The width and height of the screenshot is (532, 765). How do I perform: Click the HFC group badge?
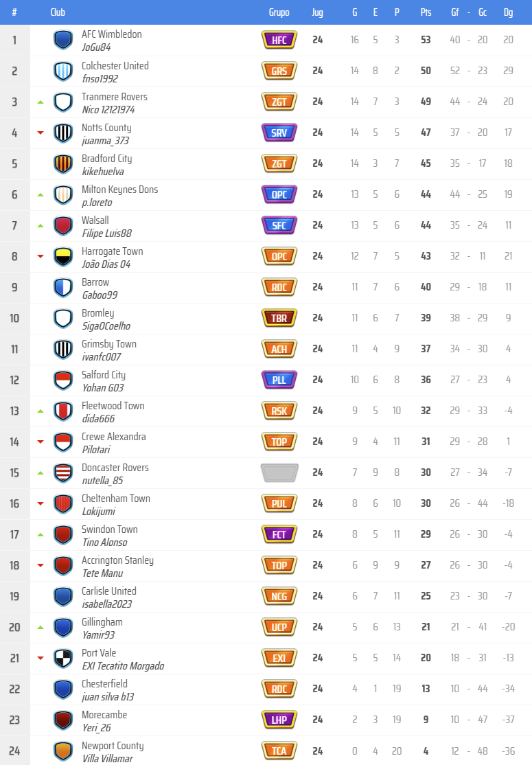click(279, 40)
